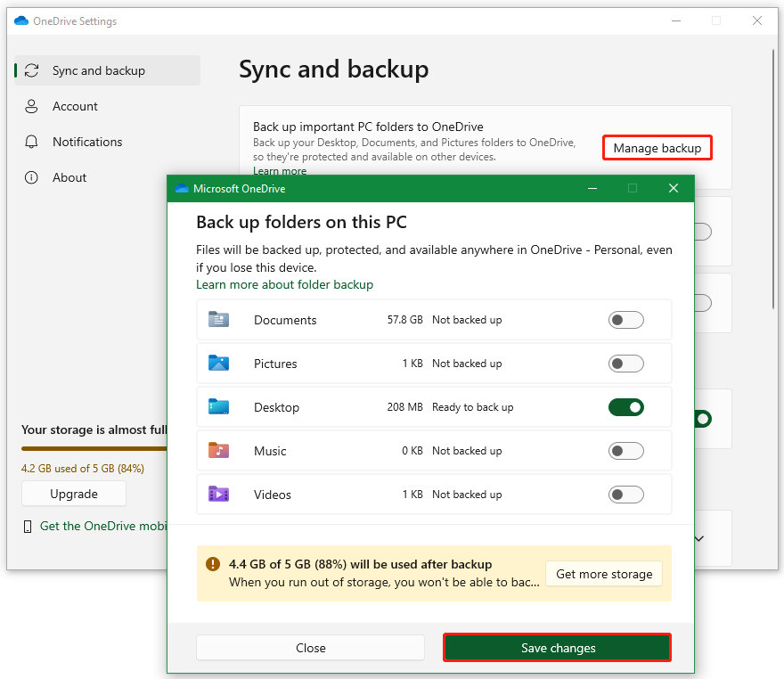Screen dimensions: 784x679
Task: Open the Learn more link in Settings
Action: pyautogui.click(x=280, y=170)
